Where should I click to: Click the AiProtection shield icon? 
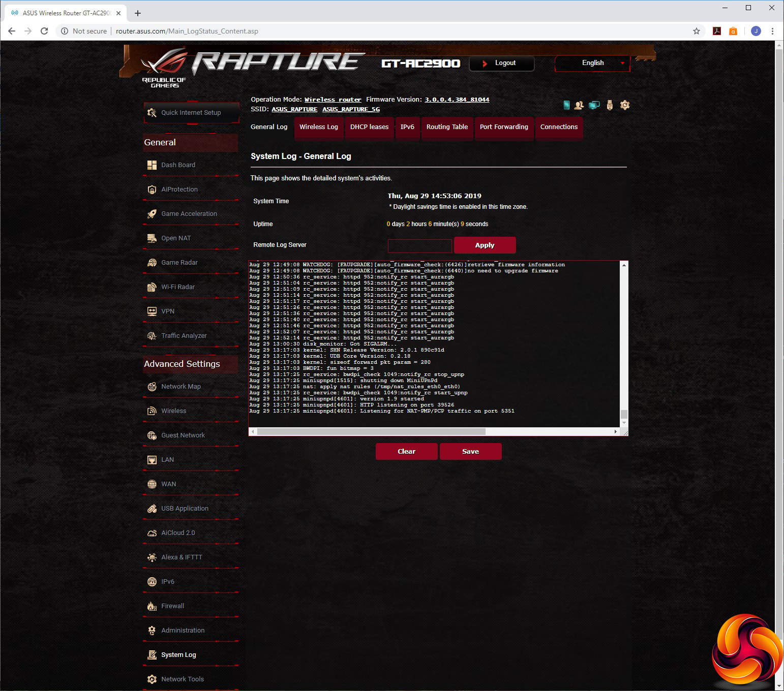[x=152, y=190]
